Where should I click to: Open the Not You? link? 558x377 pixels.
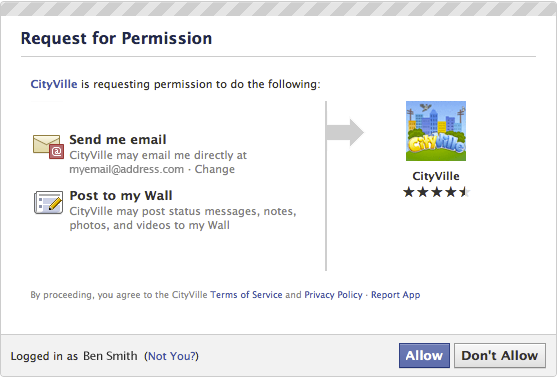(172, 356)
